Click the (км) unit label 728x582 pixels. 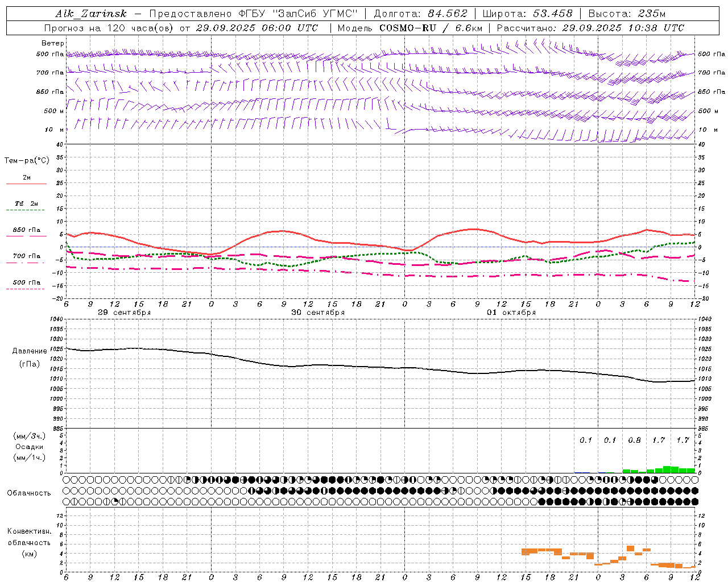pos(29,554)
